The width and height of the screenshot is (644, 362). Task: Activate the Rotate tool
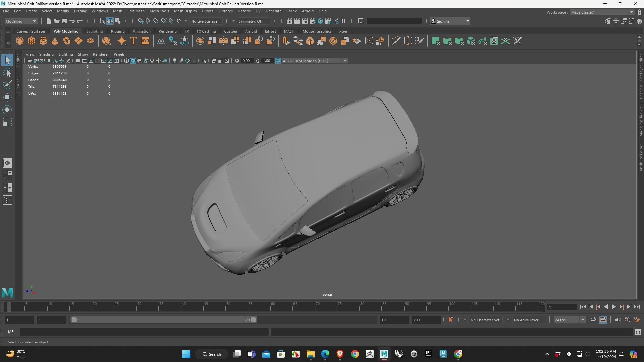[x=7, y=110]
